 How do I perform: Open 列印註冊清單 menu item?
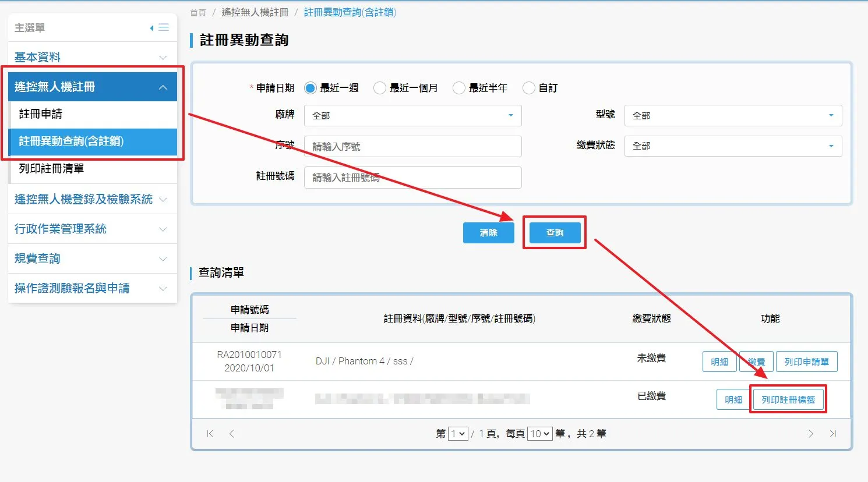click(93, 169)
